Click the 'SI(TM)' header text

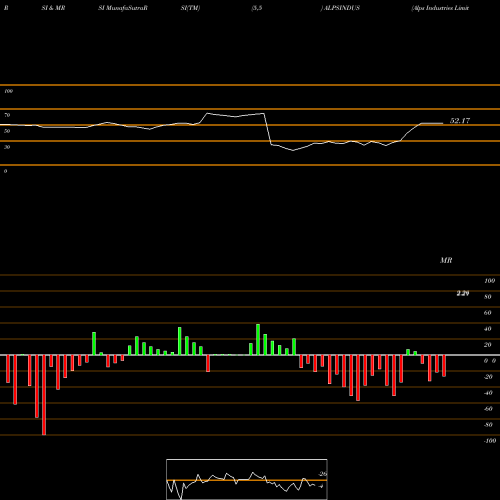pos(190,8)
